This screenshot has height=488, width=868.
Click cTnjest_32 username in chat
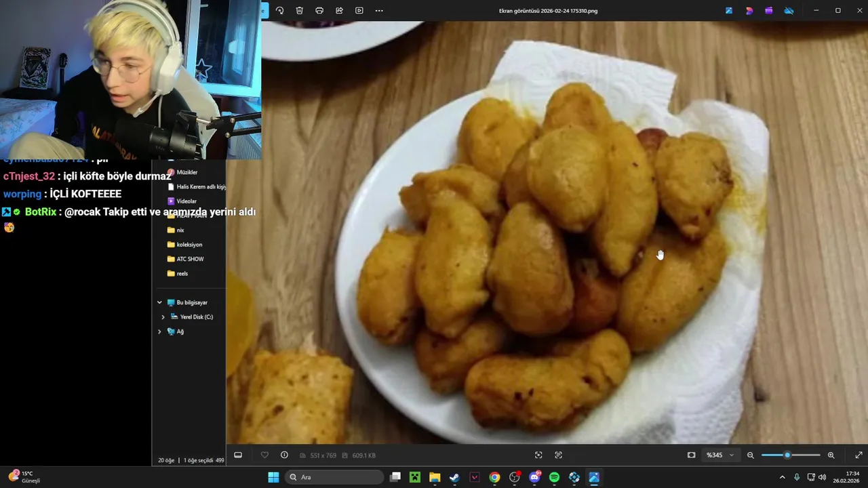coord(29,176)
